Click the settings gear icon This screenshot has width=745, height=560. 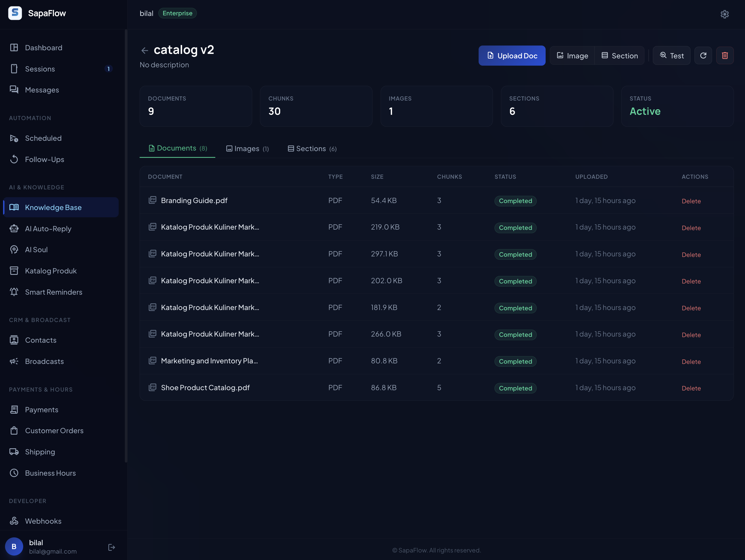coord(724,14)
